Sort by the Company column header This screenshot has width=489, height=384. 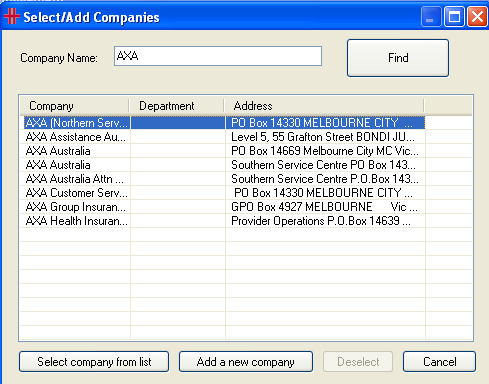[x=74, y=106]
